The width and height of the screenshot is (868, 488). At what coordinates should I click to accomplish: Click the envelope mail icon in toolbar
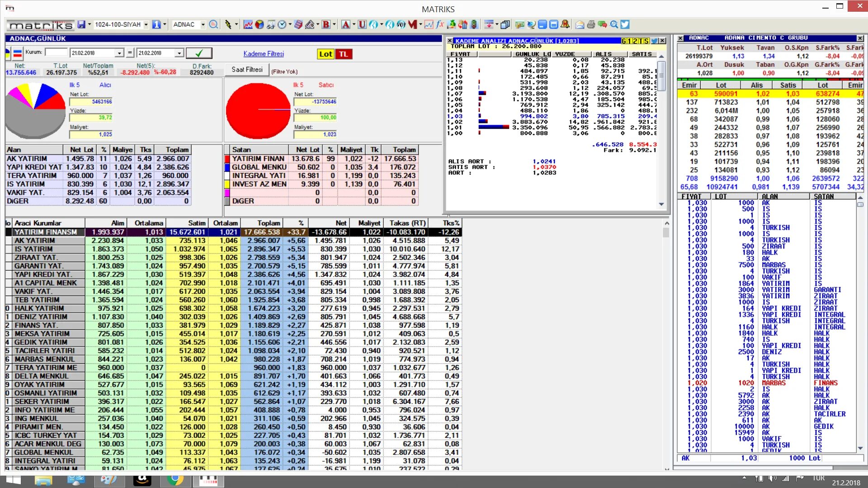click(x=580, y=24)
